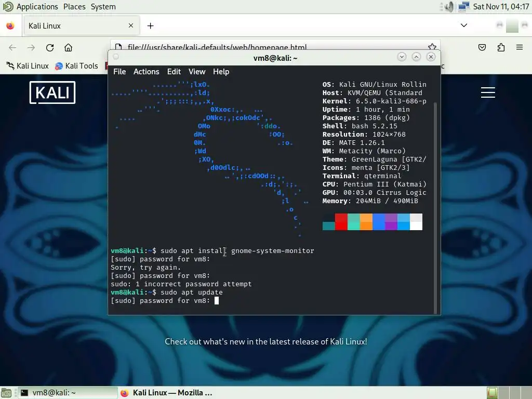Open Firefox extensions puzzle icon
This screenshot has width=532, height=399.
point(501,47)
